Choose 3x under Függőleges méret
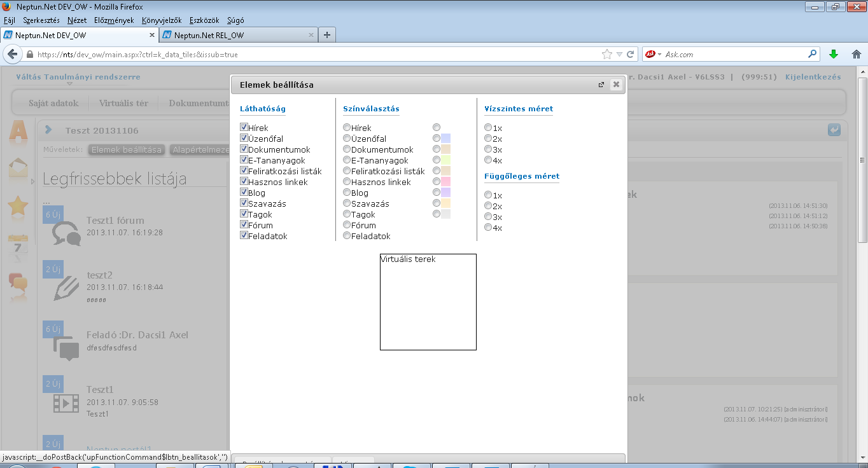Screen dimensions: 868x468 (488, 217)
